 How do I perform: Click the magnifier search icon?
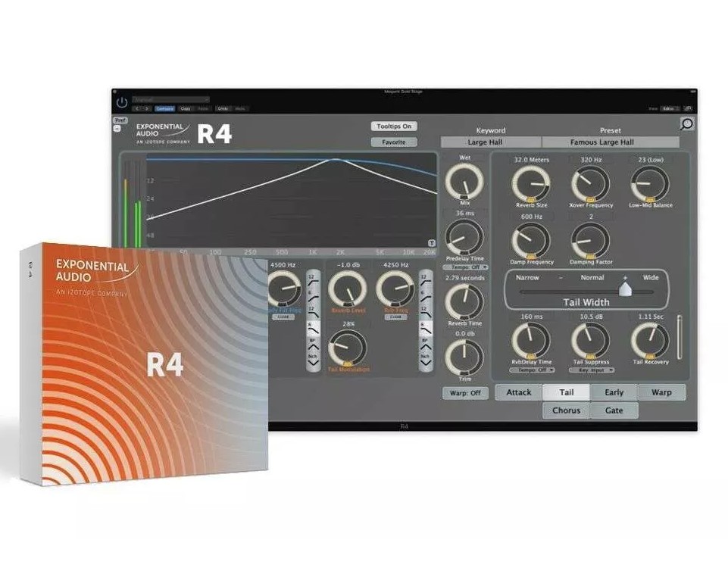tap(686, 123)
